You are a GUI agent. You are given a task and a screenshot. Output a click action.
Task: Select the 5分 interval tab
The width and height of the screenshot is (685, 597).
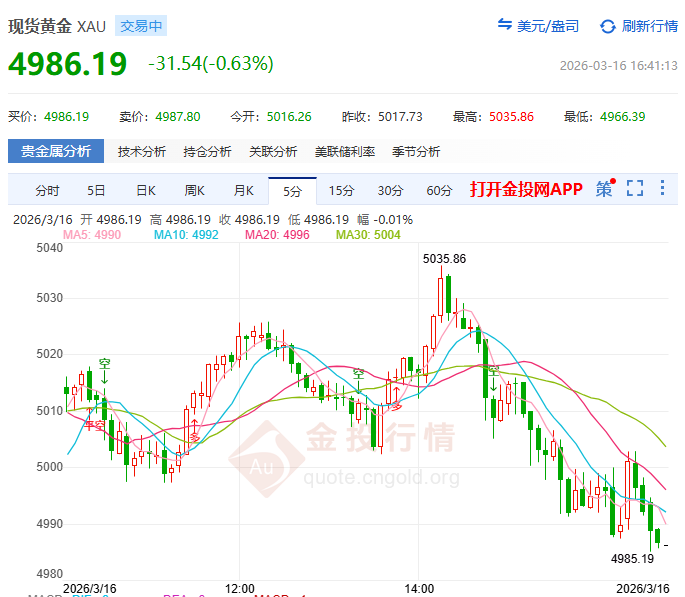point(292,191)
